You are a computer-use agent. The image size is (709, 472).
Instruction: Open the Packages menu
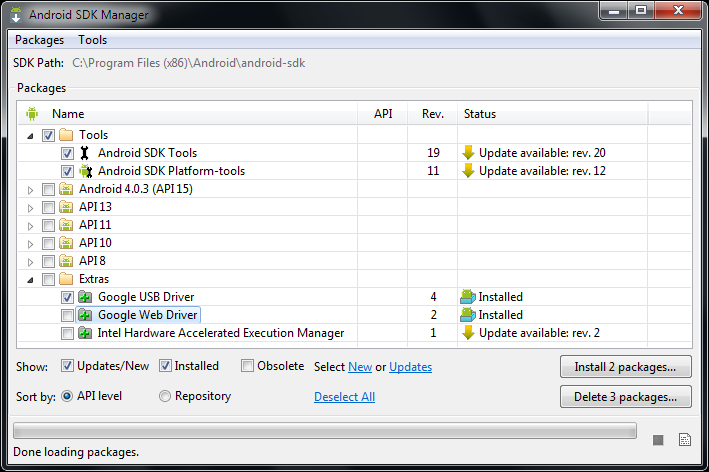coord(40,40)
